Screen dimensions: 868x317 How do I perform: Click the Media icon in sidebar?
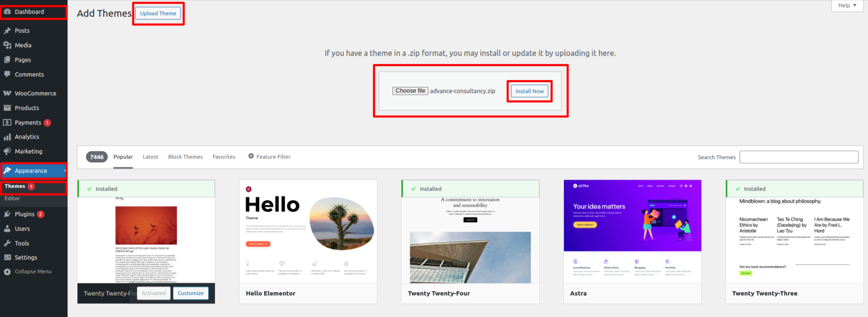point(7,45)
